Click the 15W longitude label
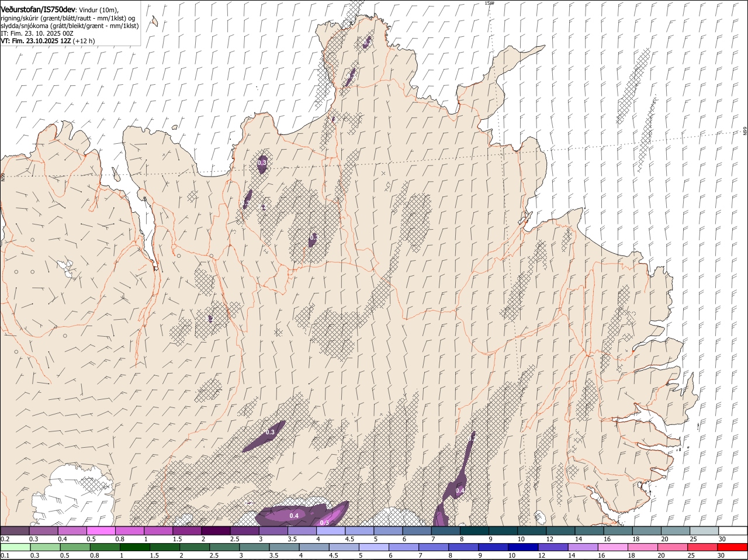This screenshot has width=748, height=560. pos(490,3)
